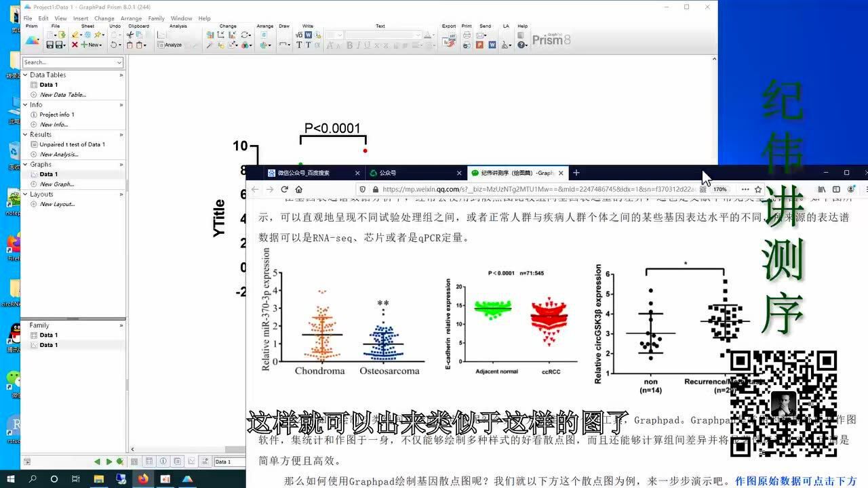Select Data 1 under Data Tables

coord(48,85)
